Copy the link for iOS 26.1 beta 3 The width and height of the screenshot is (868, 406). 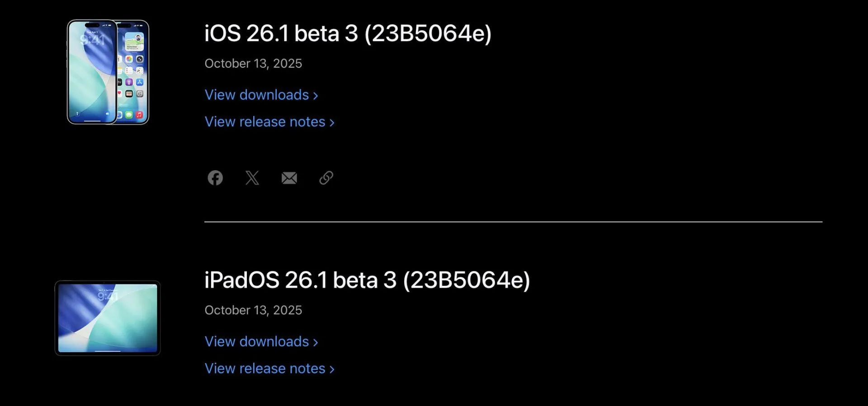[326, 178]
